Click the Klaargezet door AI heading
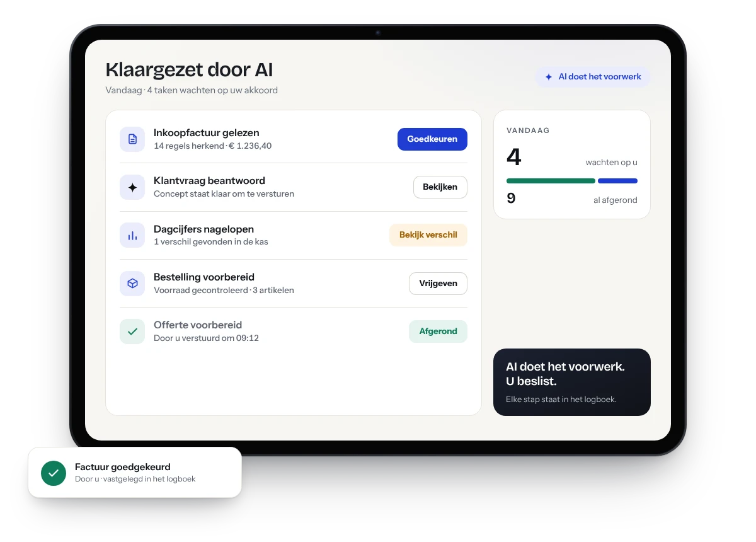Screen dimensions: 756x542 [190, 70]
